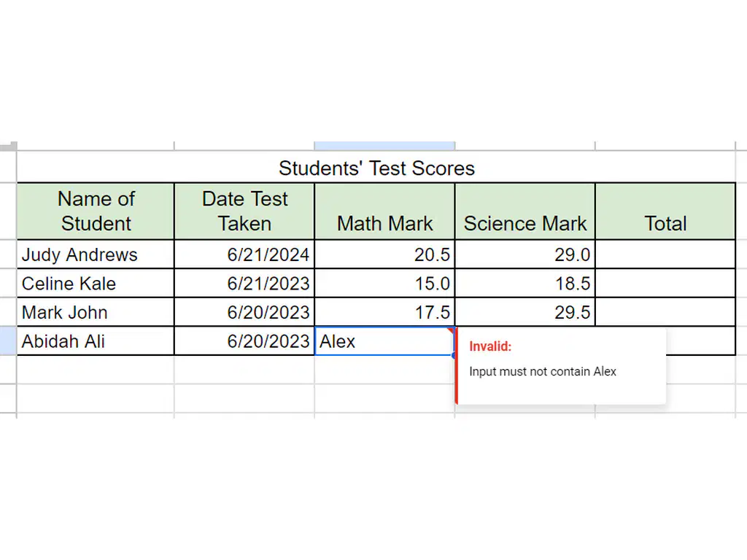Click the red invalid-data corner marker

pos(451,330)
